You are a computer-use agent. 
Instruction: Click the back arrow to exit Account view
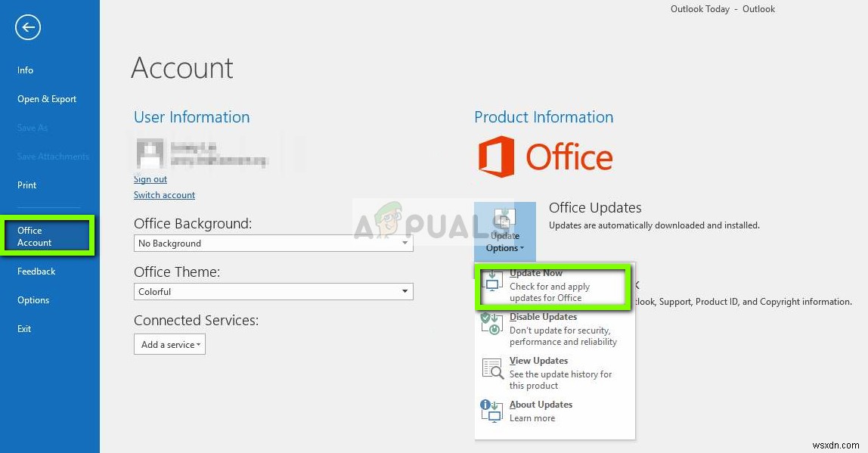coord(27,27)
